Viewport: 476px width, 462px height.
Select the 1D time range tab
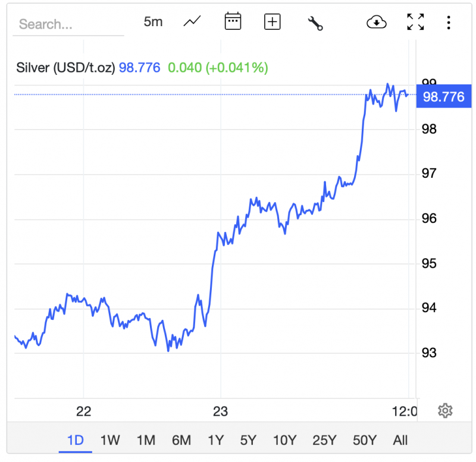click(x=76, y=440)
